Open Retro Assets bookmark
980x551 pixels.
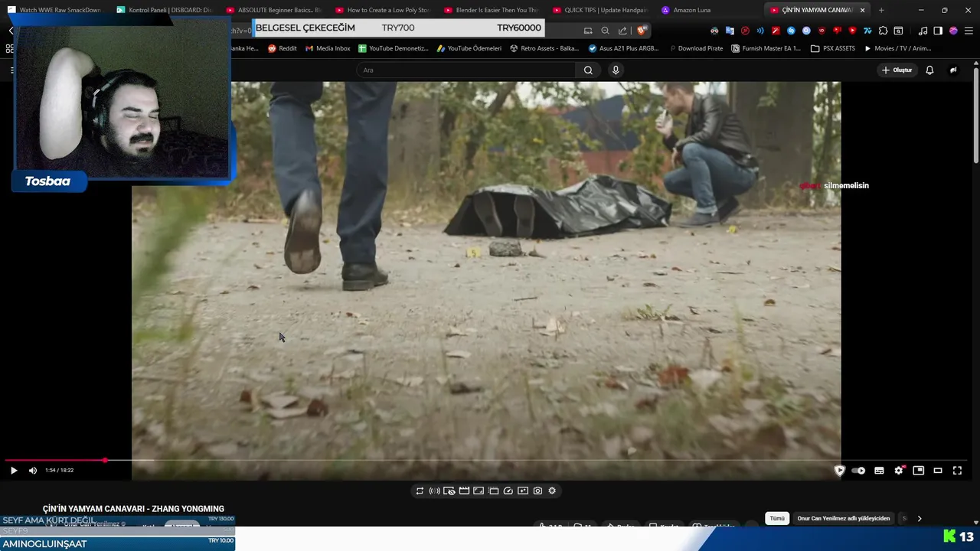pyautogui.click(x=544, y=48)
